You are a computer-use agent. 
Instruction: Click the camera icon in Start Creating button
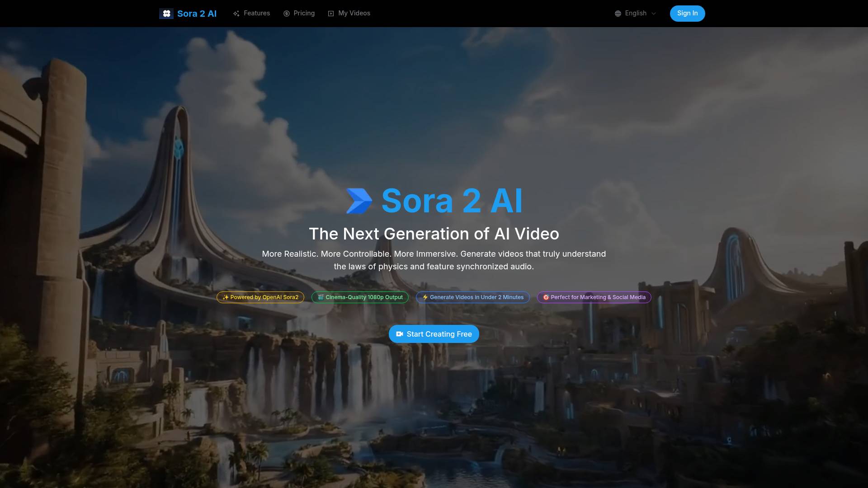pyautogui.click(x=399, y=334)
